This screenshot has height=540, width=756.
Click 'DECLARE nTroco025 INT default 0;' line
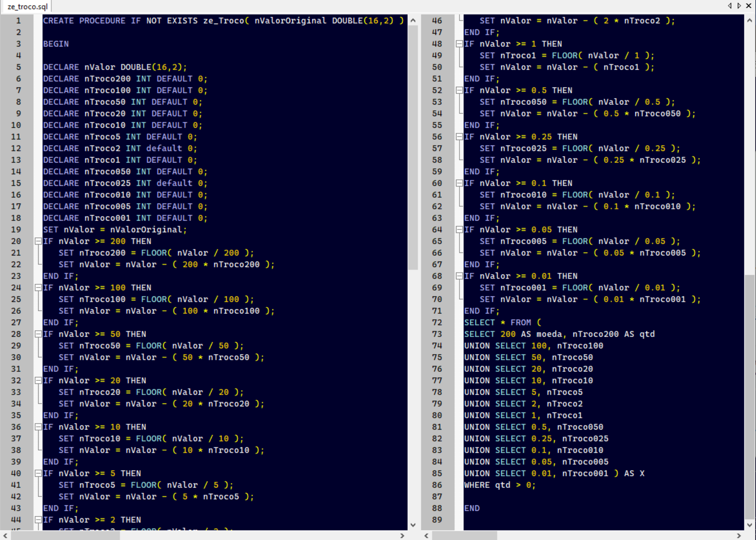[x=125, y=183]
